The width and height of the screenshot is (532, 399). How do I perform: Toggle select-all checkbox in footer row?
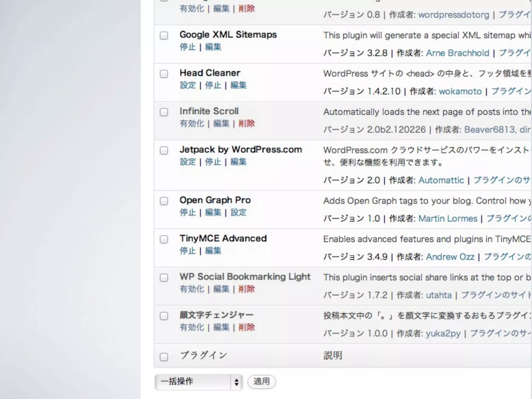coord(164,357)
